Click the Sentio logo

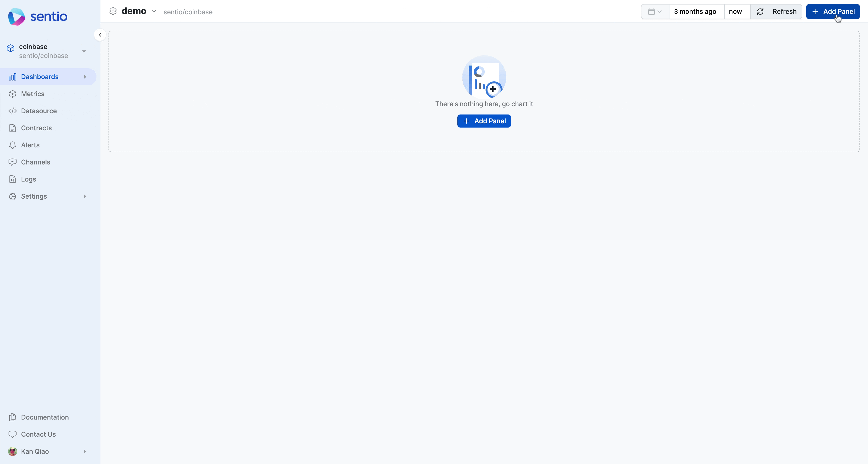coord(37,17)
